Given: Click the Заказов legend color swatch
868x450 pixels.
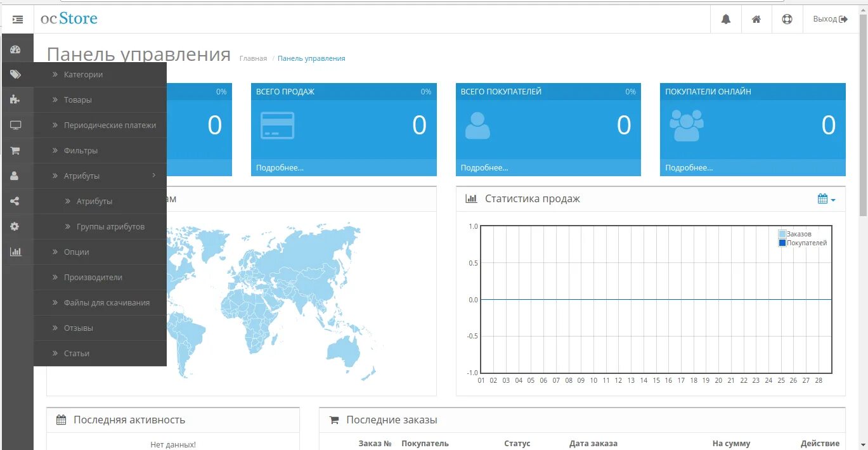Looking at the screenshot, I should click(782, 234).
